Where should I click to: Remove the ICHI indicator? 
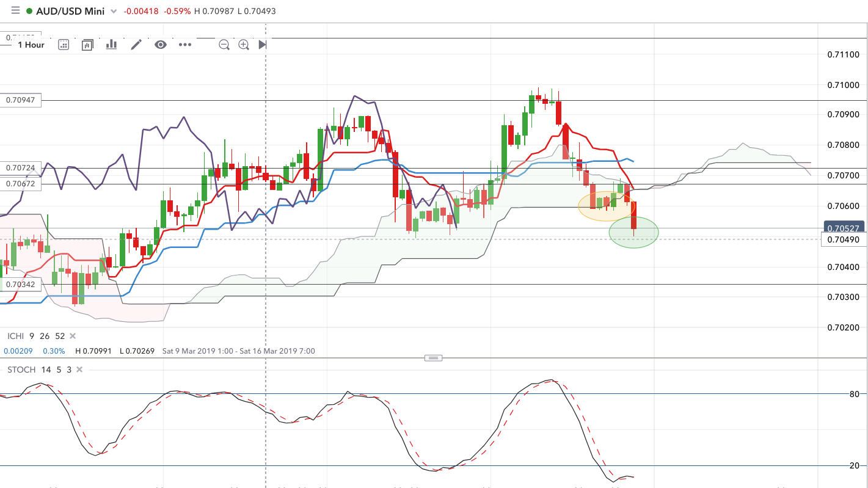72,336
